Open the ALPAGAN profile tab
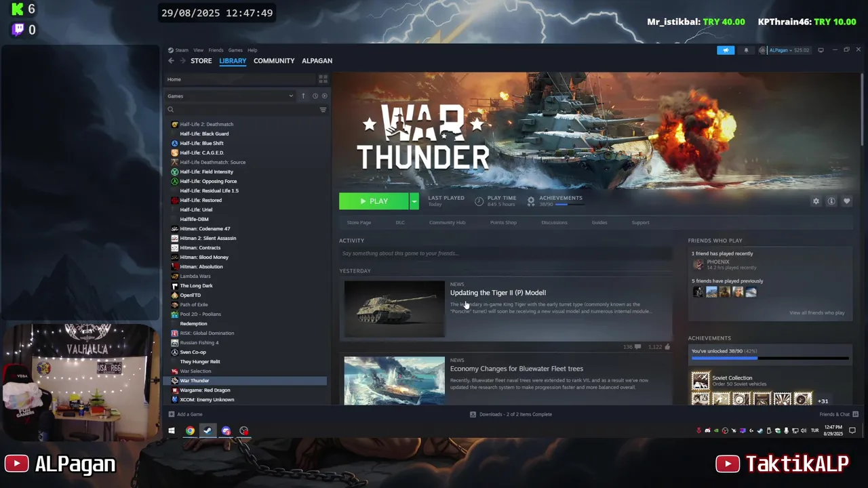 tap(317, 61)
